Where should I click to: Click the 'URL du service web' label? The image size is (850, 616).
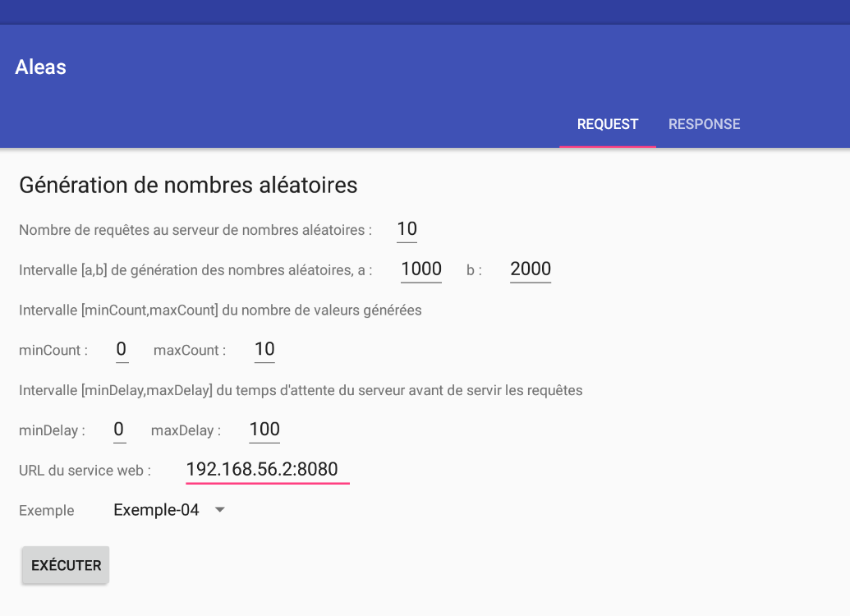[x=85, y=471]
